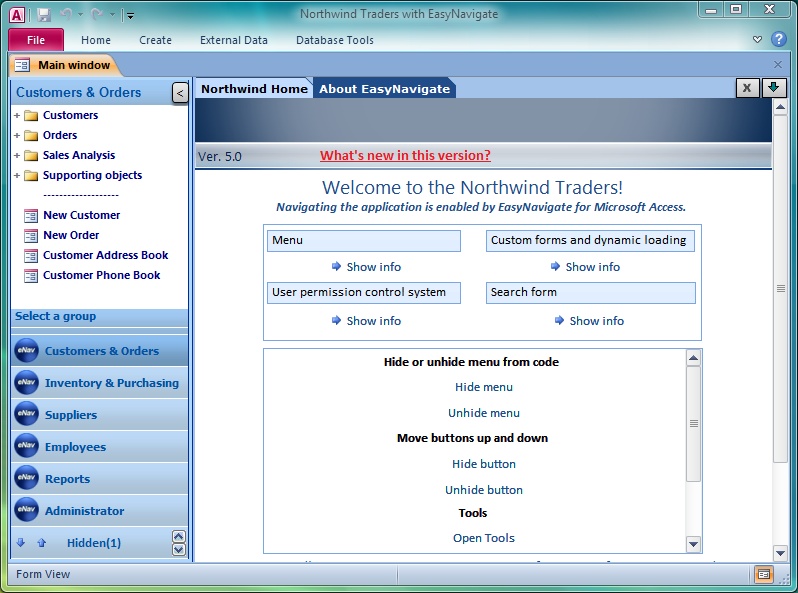The image size is (798, 593).
Task: Expand the Customers folder node
Action: (17, 116)
